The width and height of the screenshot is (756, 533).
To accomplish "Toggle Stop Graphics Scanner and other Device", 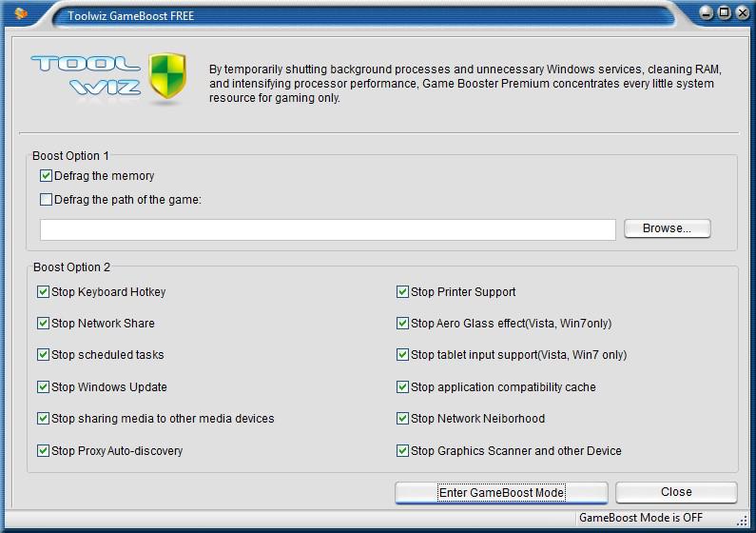I will [x=402, y=451].
